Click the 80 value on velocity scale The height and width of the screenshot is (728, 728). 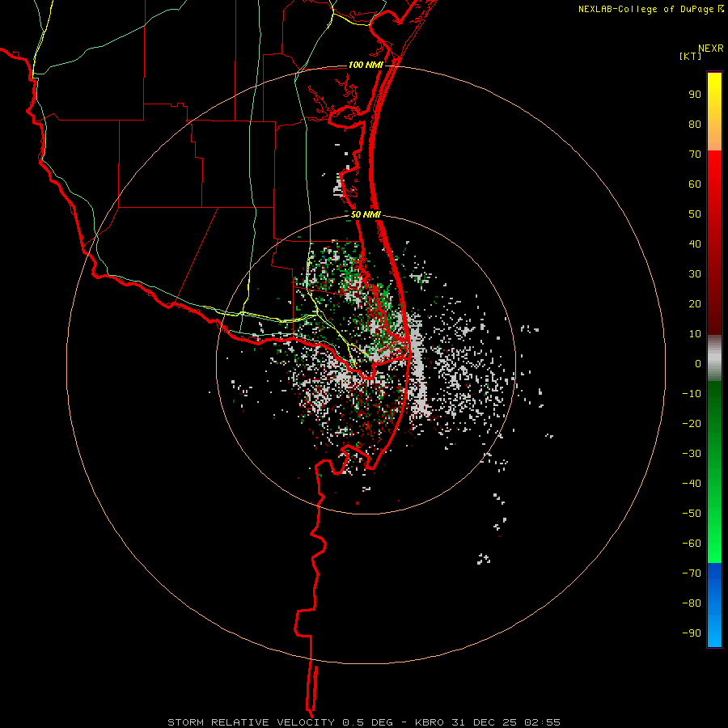[695, 125]
